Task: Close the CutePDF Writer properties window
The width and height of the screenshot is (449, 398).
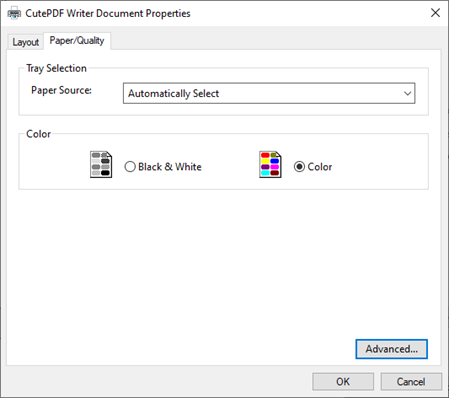Action: pyautogui.click(x=435, y=13)
